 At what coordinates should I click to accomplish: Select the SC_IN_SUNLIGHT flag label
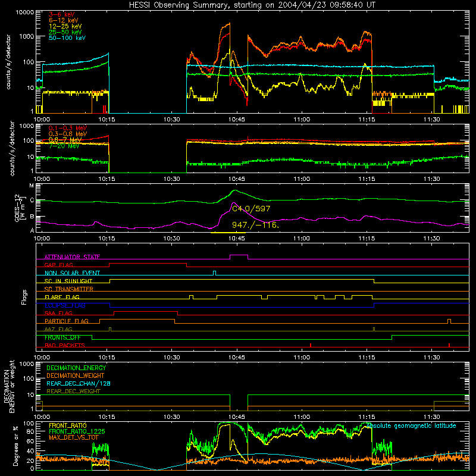coord(68,281)
